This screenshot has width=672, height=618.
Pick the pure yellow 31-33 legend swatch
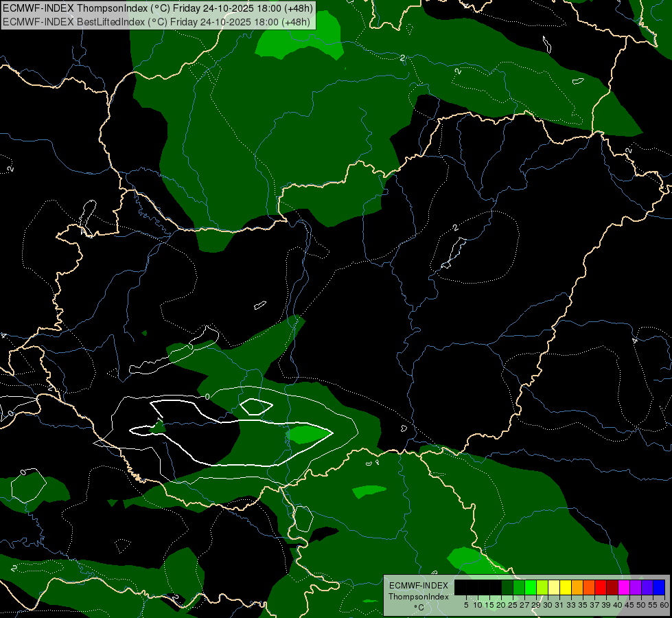[566, 587]
